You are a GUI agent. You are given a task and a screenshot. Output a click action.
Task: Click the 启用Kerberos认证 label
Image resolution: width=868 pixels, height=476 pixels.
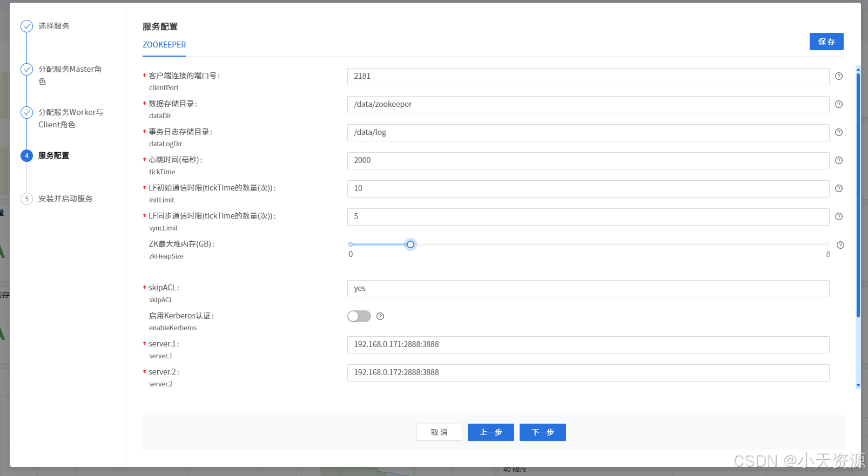(x=181, y=316)
